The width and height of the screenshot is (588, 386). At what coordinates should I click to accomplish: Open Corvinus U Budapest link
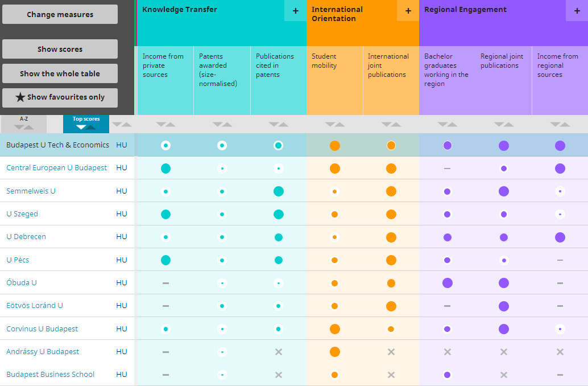pos(42,328)
